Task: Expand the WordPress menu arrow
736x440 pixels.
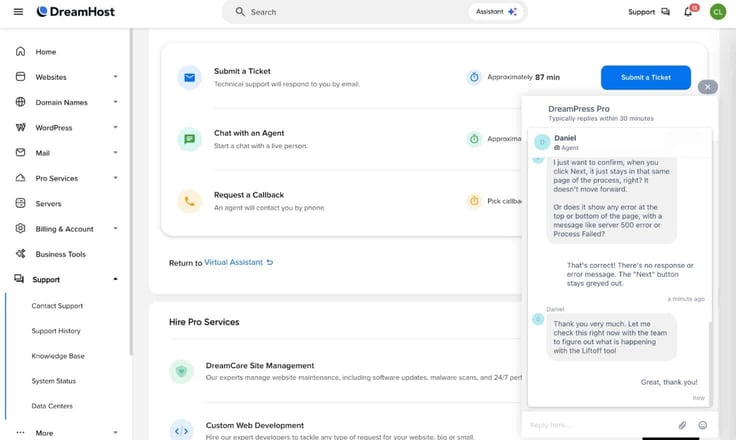Action: 115,127
